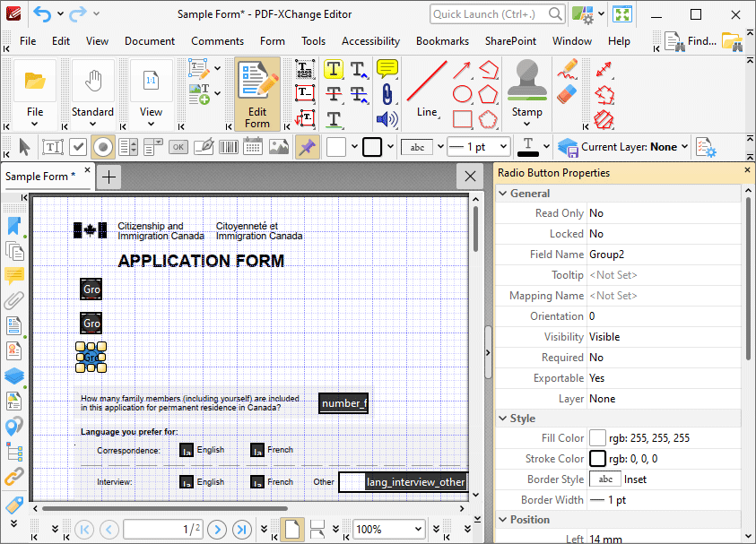Open the Form menu
This screenshot has height=544, width=756.
pos(273,41)
